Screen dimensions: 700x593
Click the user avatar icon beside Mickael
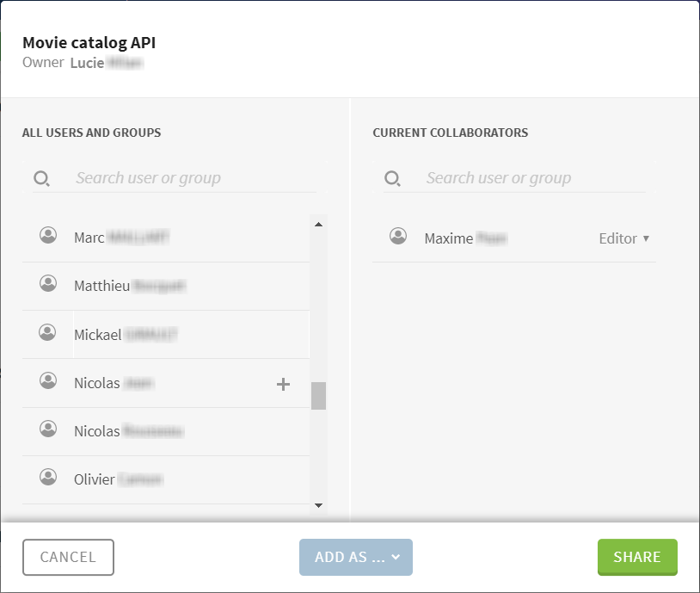click(x=48, y=333)
